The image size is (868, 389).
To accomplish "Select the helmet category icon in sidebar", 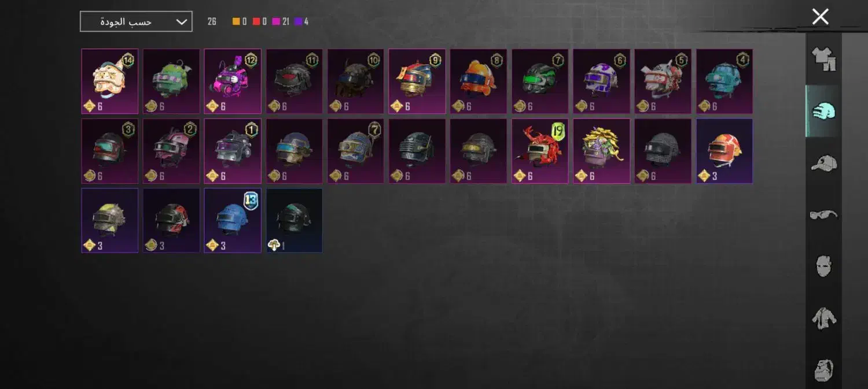I will pyautogui.click(x=823, y=111).
